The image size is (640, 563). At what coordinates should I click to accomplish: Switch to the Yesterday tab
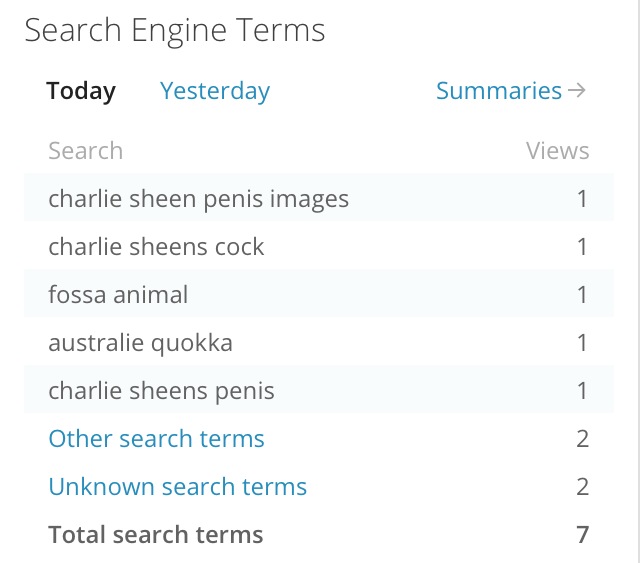215,91
